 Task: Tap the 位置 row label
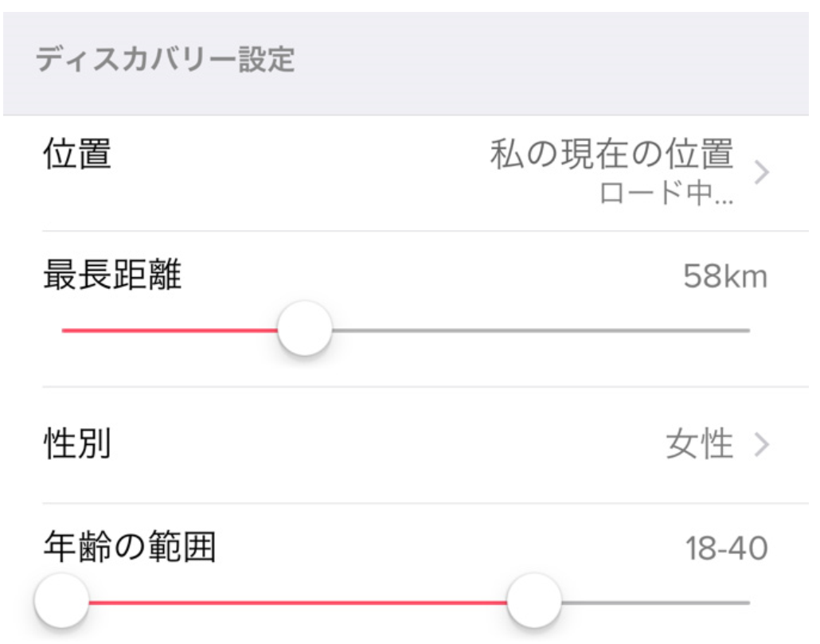76,154
